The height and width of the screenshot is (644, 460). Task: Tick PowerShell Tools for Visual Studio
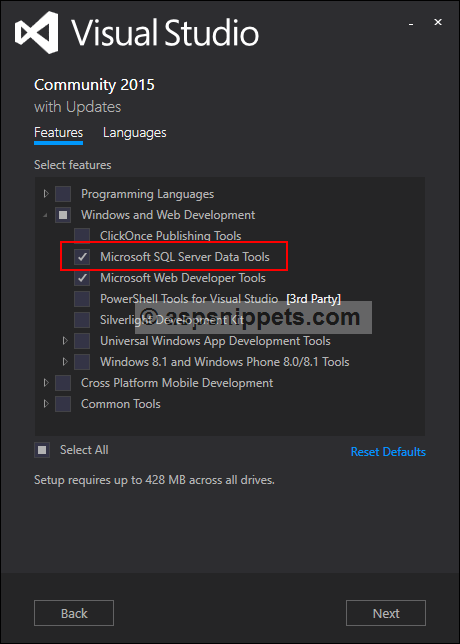coord(82,299)
